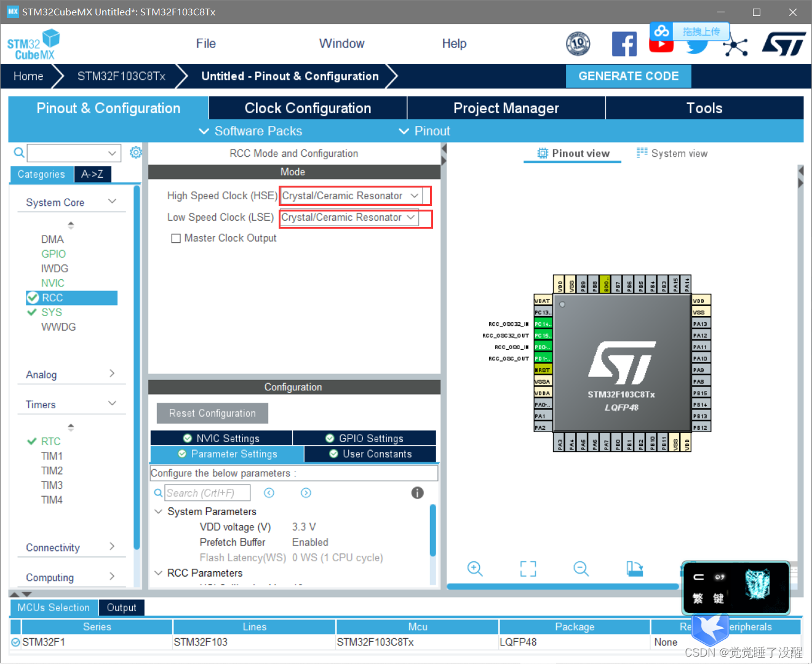This screenshot has height=664, width=812.
Task: Switch to Clock Configuration tab
Action: point(308,108)
